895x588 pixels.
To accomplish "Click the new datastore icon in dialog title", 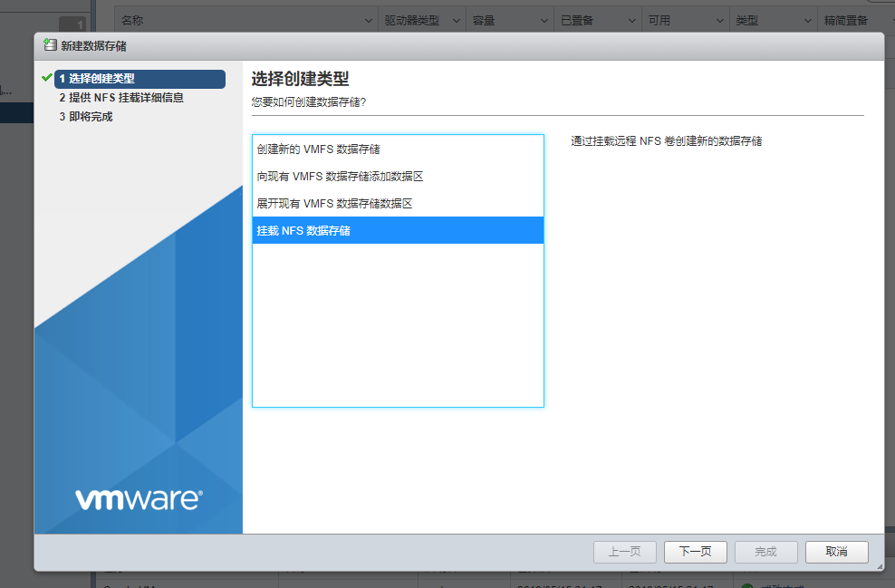I will pyautogui.click(x=50, y=45).
